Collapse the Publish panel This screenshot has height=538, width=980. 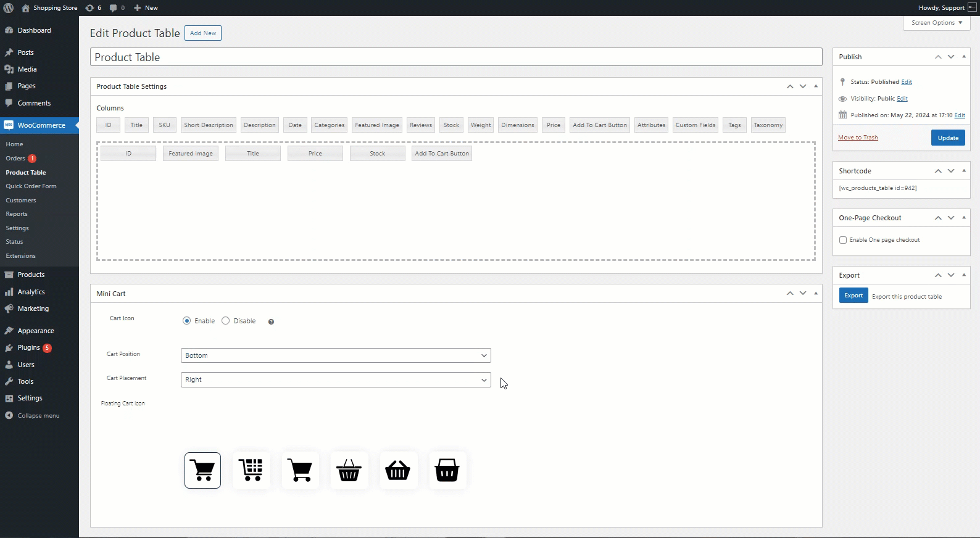click(x=964, y=57)
